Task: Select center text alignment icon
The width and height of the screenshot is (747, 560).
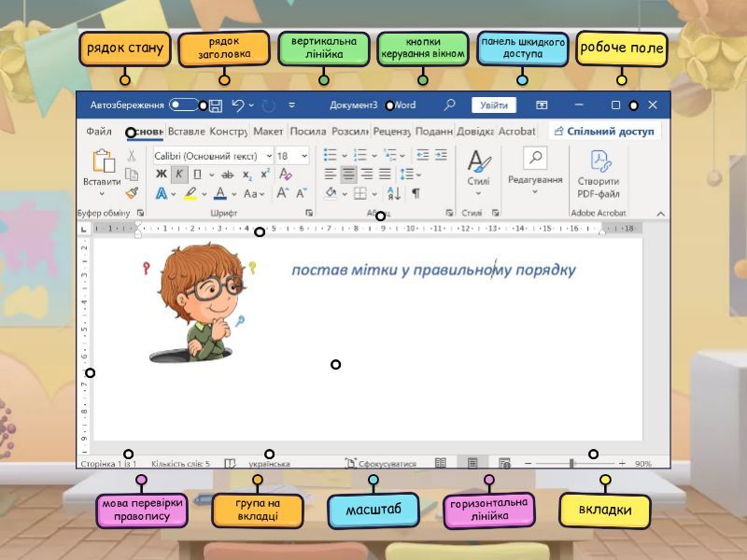Action: point(348,175)
